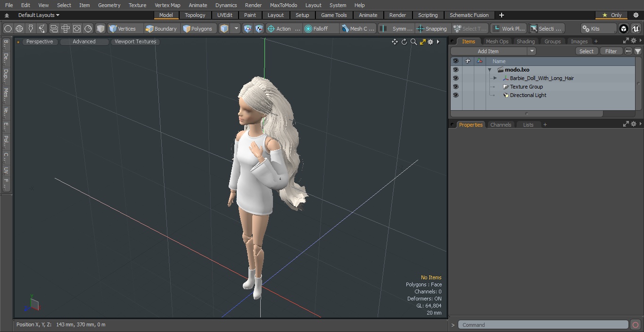Click the viewport expand arrow
The height and width of the screenshot is (332, 644).
(438, 42)
